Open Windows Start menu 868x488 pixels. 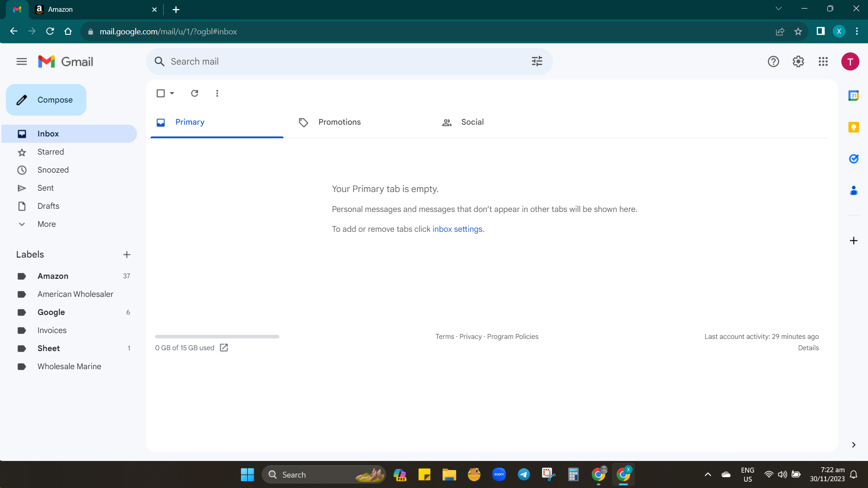coord(247,474)
